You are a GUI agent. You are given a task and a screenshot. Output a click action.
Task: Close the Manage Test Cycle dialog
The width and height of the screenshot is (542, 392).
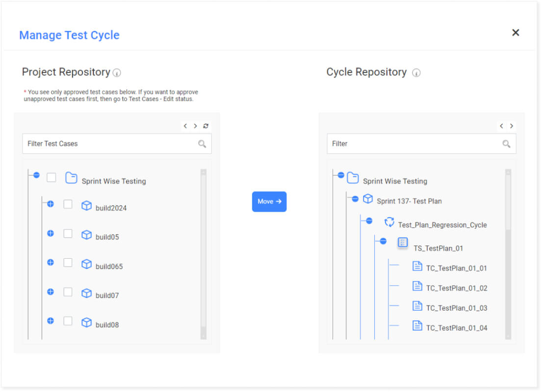(516, 32)
